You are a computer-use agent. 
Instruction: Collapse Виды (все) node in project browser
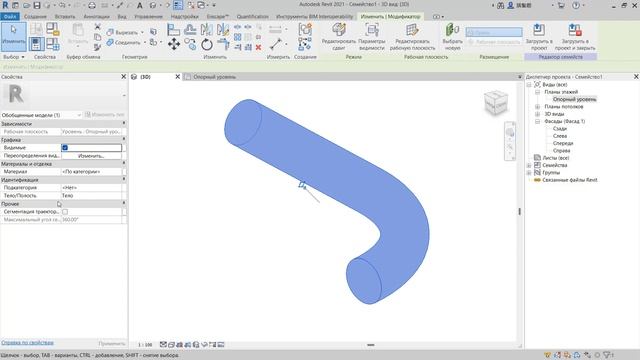529,84
